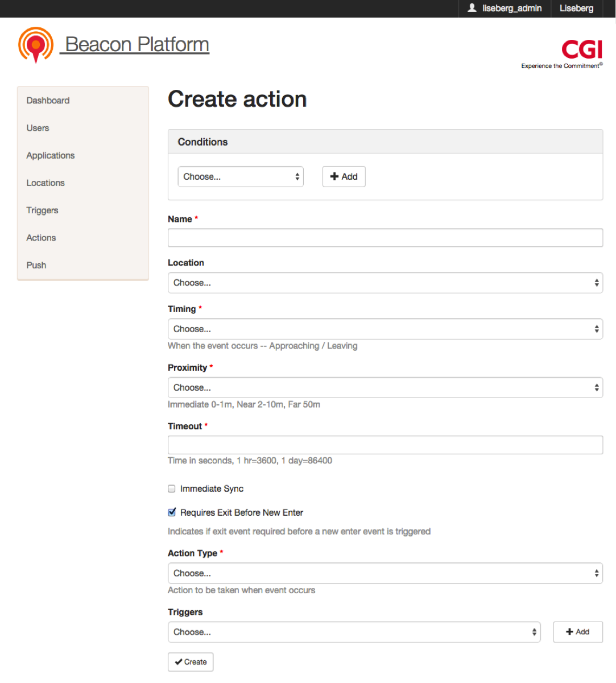Click the Liseberg link in top bar
Viewport: 616px width, 683px height.
(577, 8)
